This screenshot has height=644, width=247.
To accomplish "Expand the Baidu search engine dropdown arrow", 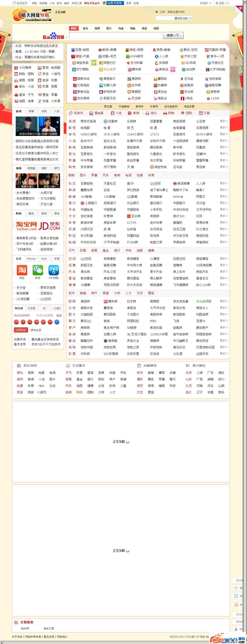I will coord(66,37).
